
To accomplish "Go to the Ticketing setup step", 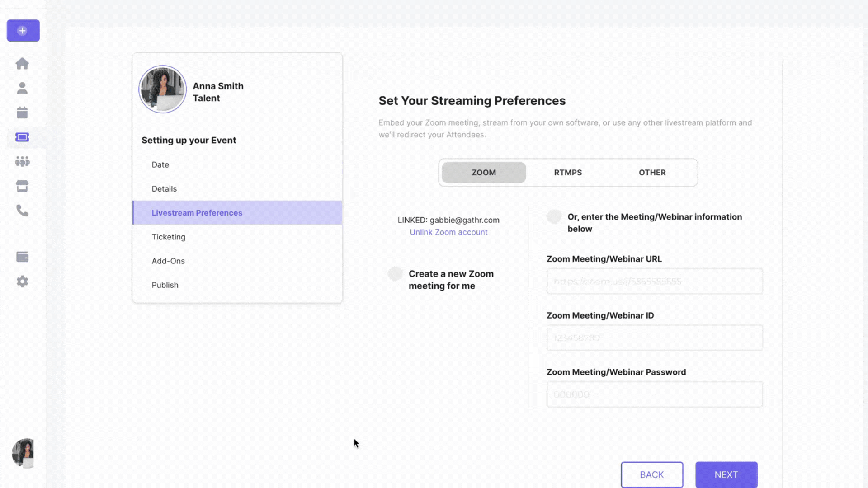I will tap(169, 237).
